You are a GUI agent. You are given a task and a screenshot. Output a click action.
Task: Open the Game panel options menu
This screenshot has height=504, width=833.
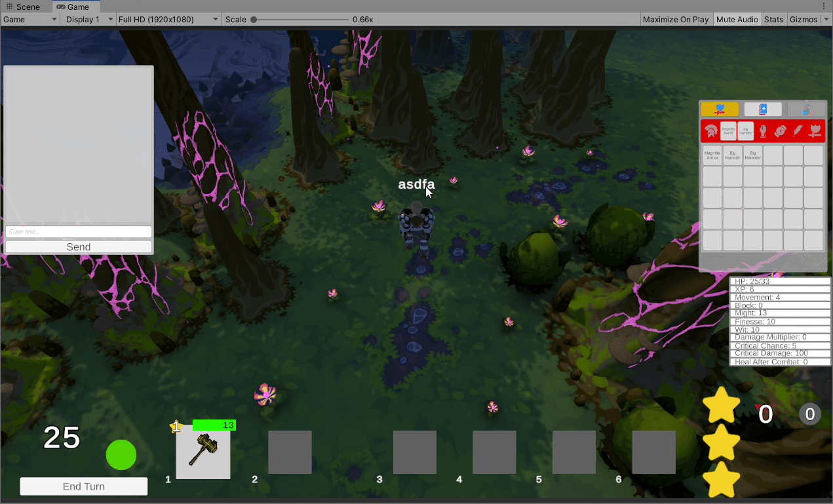pos(824,7)
